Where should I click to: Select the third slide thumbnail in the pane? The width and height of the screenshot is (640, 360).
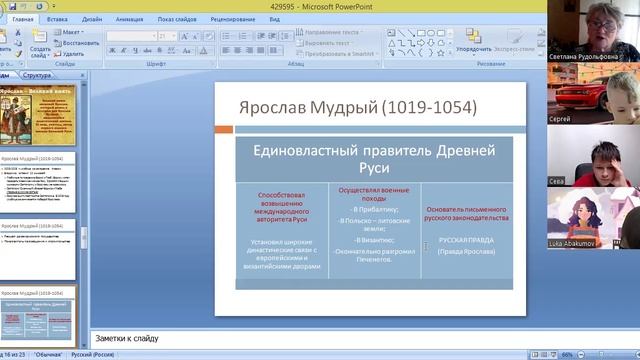[38, 249]
